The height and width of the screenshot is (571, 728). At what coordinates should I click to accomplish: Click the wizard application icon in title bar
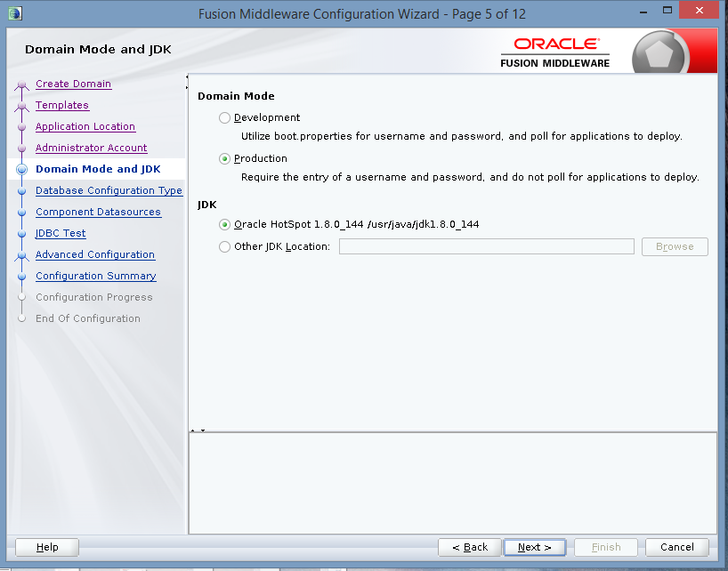(x=15, y=13)
